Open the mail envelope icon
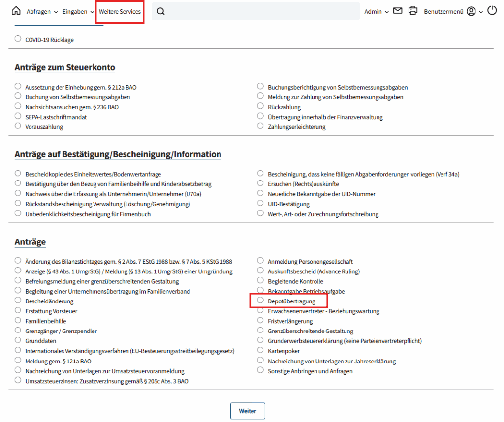The height and width of the screenshot is (422, 504). pos(398,11)
